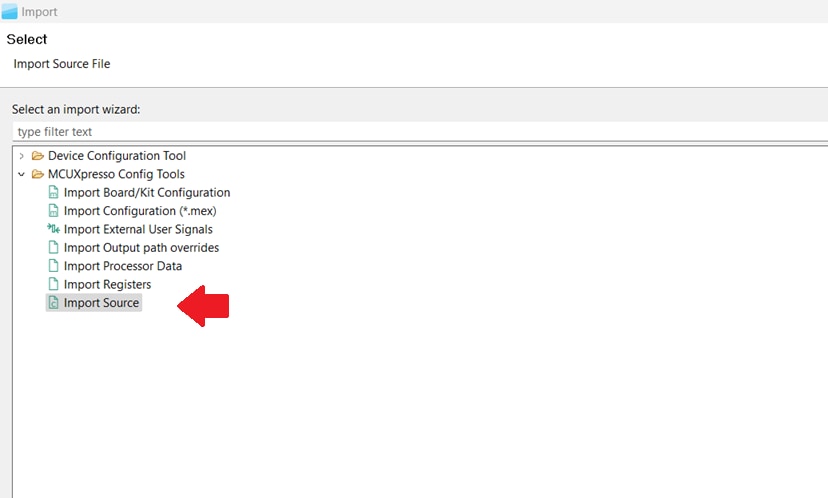Click the Import Configuration (*.mex) file icon
The width and height of the screenshot is (828, 498).
coord(53,211)
